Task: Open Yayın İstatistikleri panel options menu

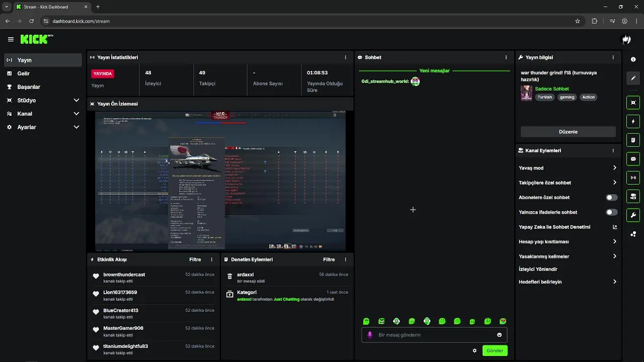Action: tap(345, 57)
